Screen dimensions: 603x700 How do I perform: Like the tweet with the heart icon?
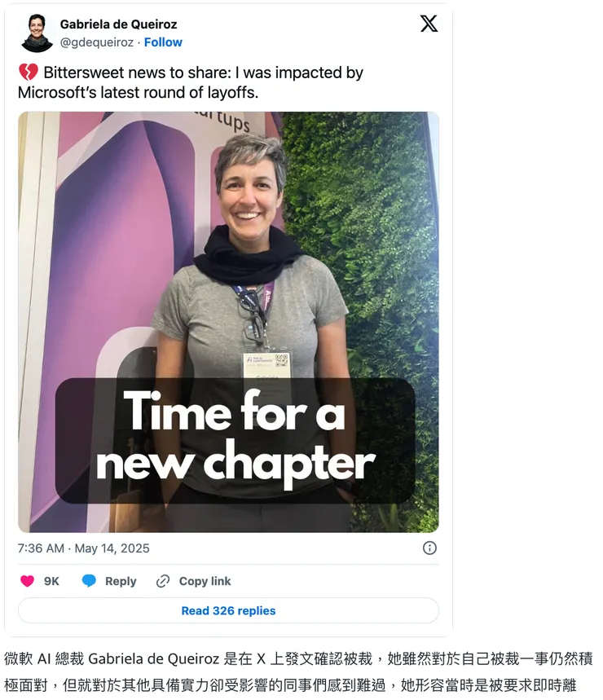pyautogui.click(x=27, y=581)
